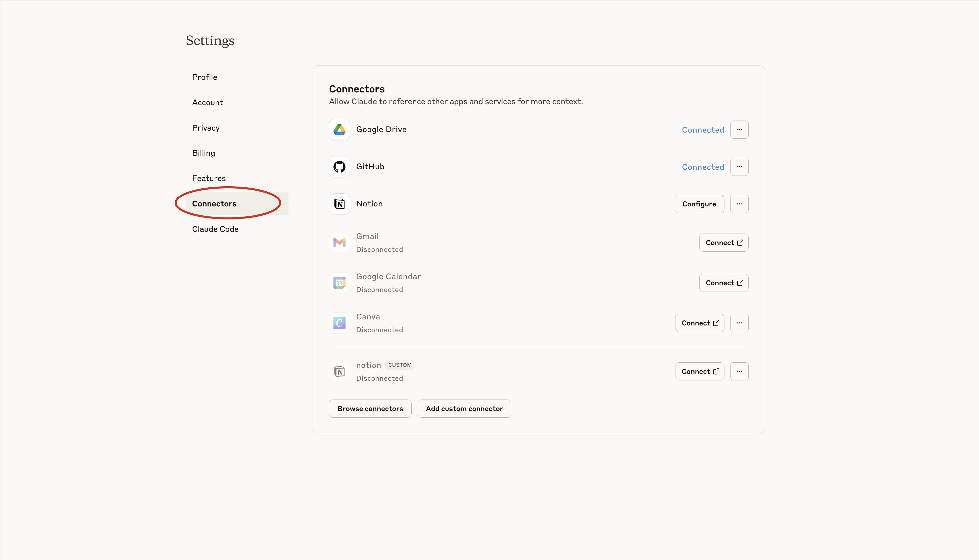This screenshot has width=979, height=560.
Task: Open GitHub more options ellipsis menu
Action: 739,166
